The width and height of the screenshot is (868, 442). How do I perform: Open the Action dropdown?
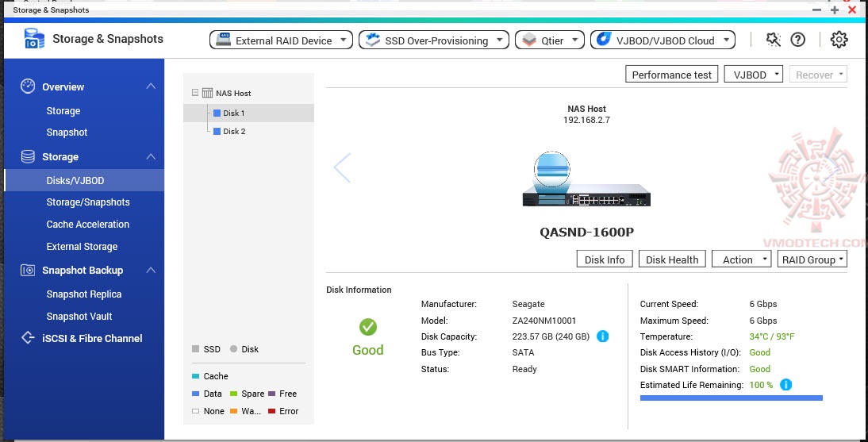[x=741, y=259]
